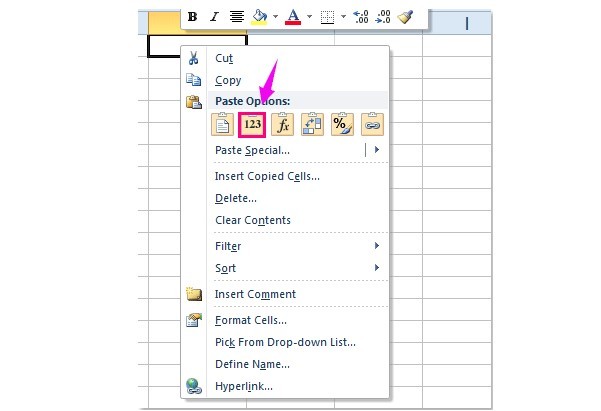This screenshot has height=411, width=601.
Task: Open the font color dropdown arrow
Action: [x=309, y=17]
